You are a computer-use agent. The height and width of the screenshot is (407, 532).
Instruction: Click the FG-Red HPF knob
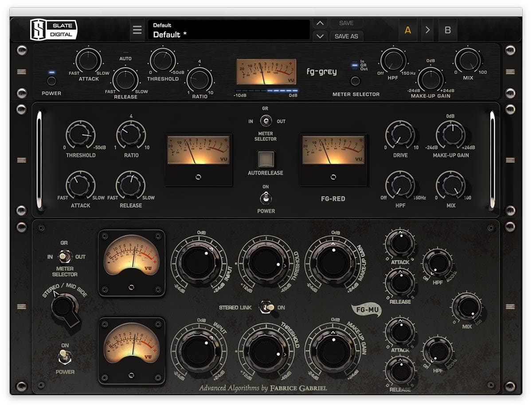click(x=400, y=186)
